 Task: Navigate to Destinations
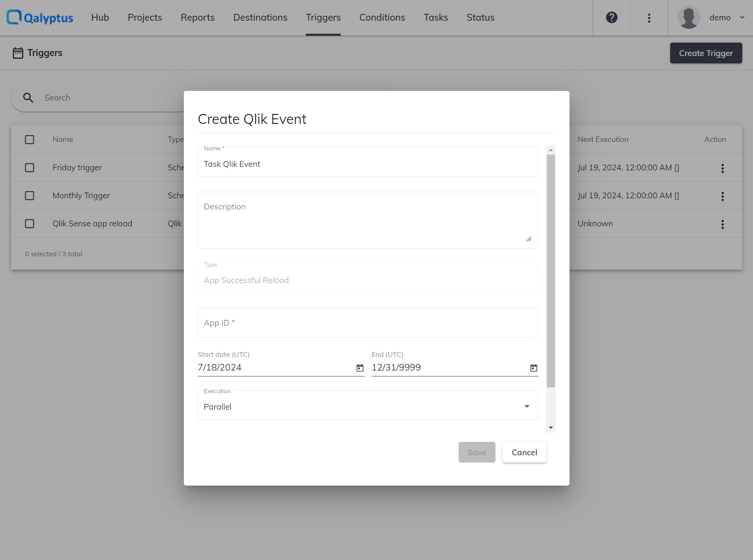click(x=260, y=18)
